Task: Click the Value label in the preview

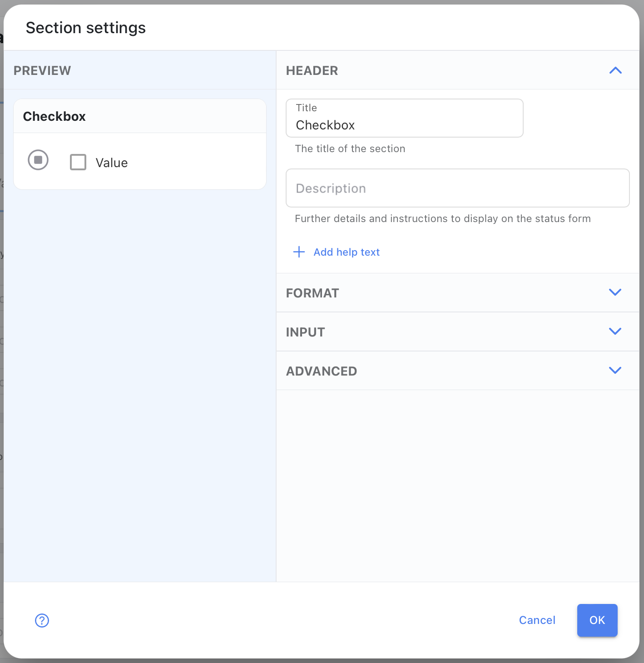Action: pos(112,163)
